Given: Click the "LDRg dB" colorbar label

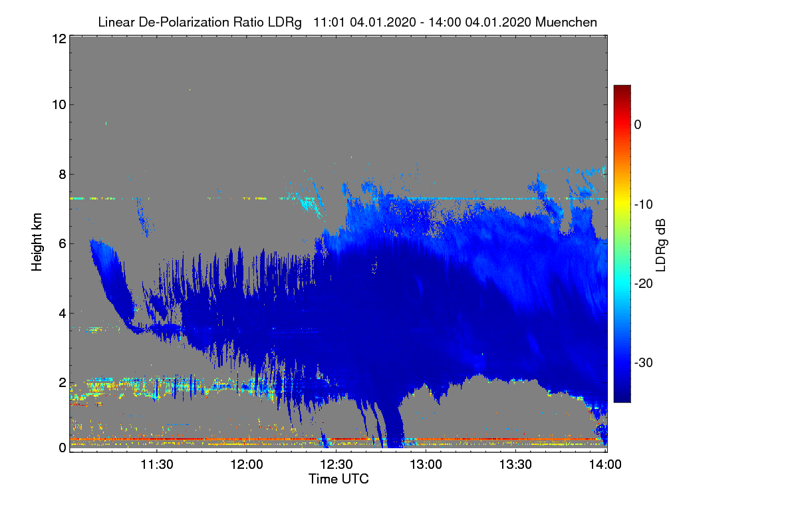Looking at the screenshot, I should coord(661,245).
